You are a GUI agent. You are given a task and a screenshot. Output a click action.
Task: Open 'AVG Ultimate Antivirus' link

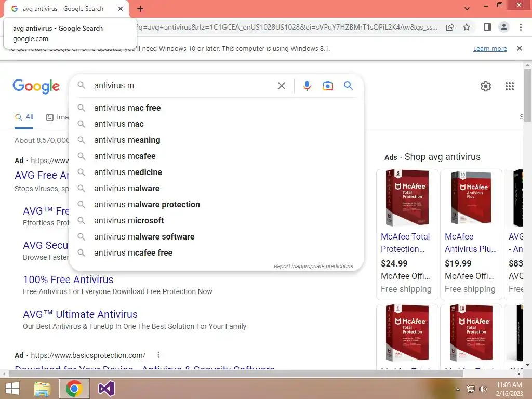tap(80, 314)
